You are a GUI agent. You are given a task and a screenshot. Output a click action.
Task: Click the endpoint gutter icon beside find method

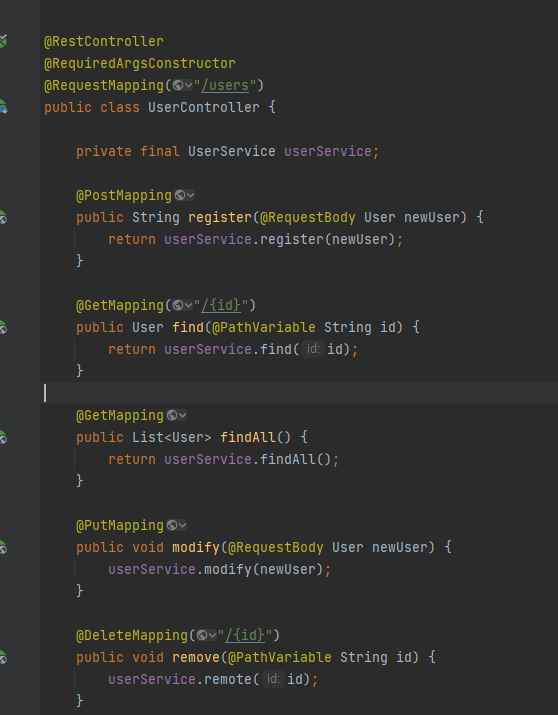3,327
